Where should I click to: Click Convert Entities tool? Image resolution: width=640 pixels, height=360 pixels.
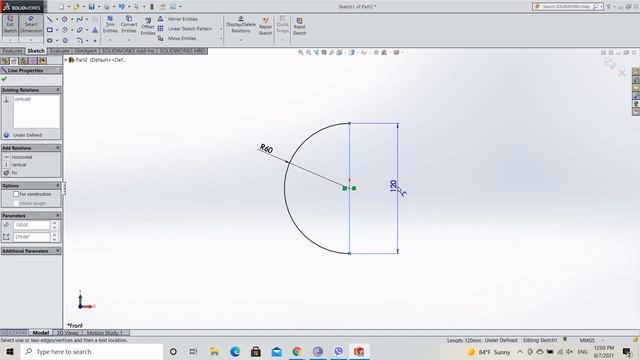point(129,24)
